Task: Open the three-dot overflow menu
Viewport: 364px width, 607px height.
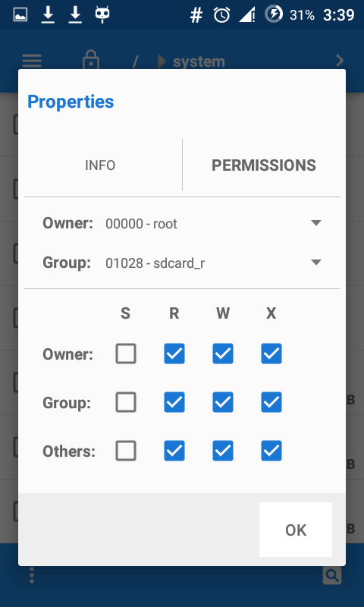Action: (x=32, y=575)
